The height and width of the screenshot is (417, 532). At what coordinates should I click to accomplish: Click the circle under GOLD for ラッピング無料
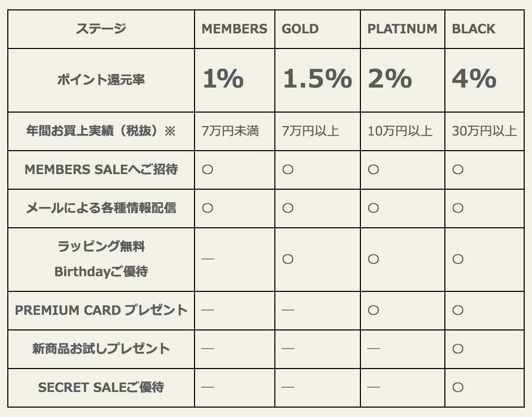[288, 259]
